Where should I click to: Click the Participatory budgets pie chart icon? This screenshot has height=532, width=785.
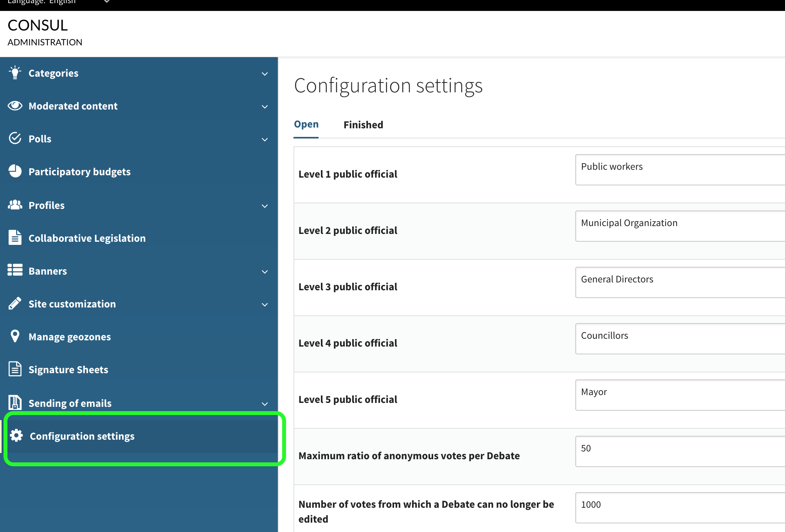point(15,171)
